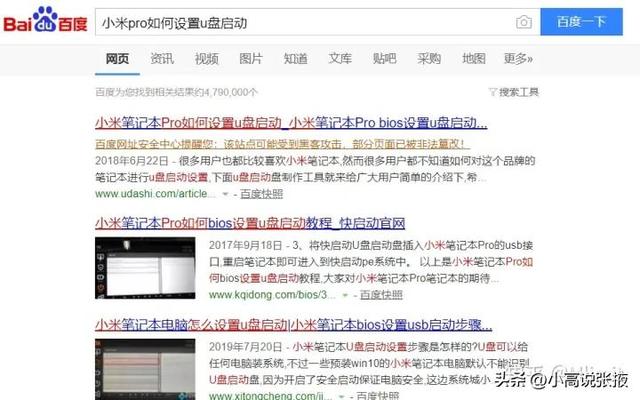Click the 百度一下 search button
640x400 pixels.
[581, 22]
